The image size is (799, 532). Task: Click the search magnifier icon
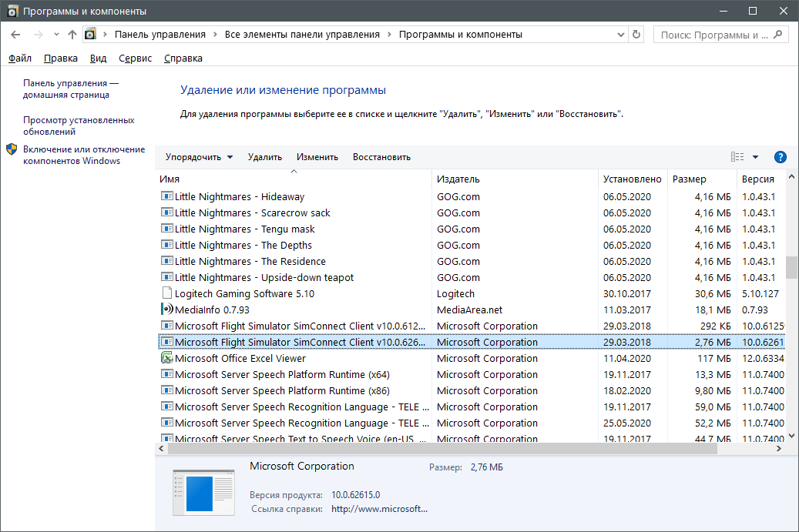[x=778, y=35]
